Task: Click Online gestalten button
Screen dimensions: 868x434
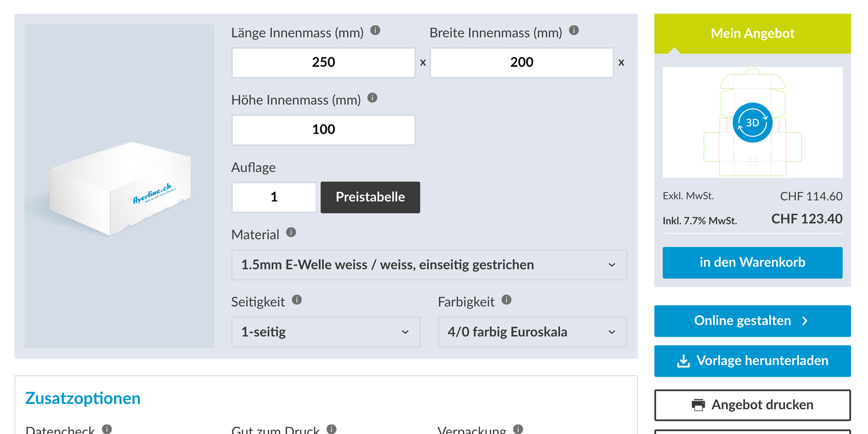Action: [753, 321]
